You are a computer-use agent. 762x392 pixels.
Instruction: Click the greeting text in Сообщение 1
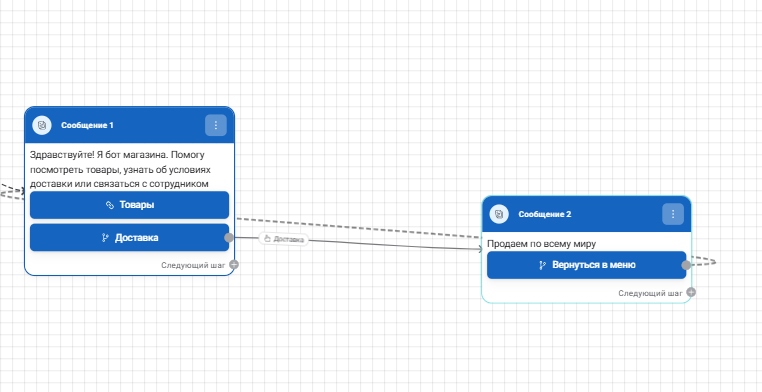(x=120, y=170)
